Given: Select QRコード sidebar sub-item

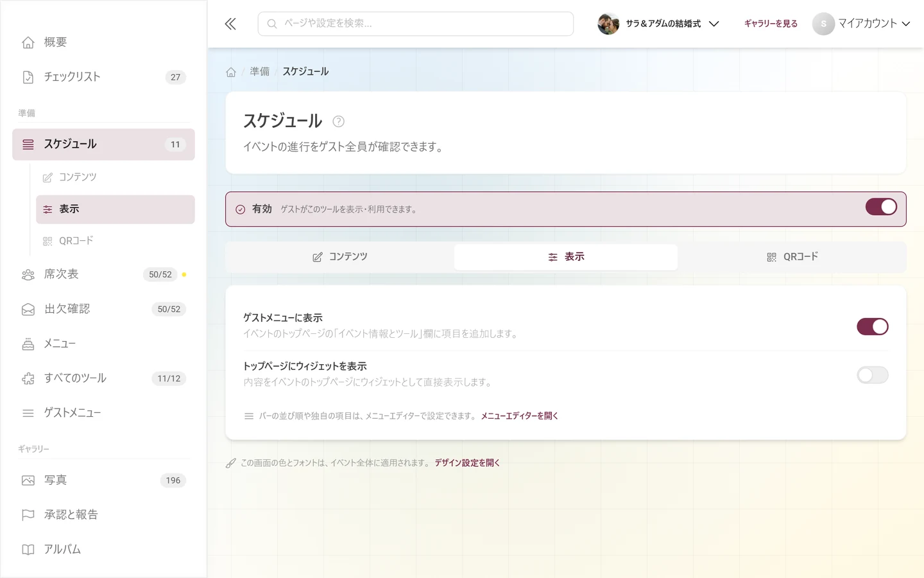Looking at the screenshot, I should [115, 241].
